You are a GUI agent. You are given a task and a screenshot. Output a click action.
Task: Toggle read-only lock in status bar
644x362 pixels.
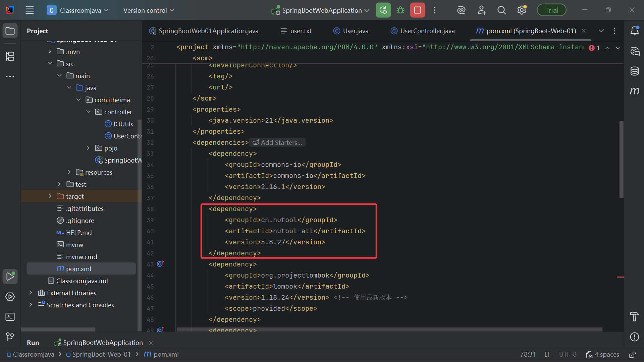pyautogui.click(x=632, y=355)
